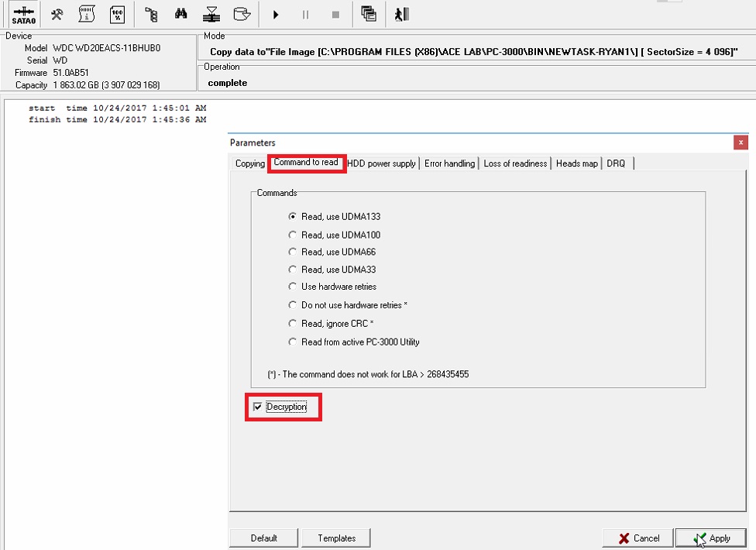The width and height of the screenshot is (756, 550).
Task: Click the pause button in the toolbar
Action: point(305,15)
